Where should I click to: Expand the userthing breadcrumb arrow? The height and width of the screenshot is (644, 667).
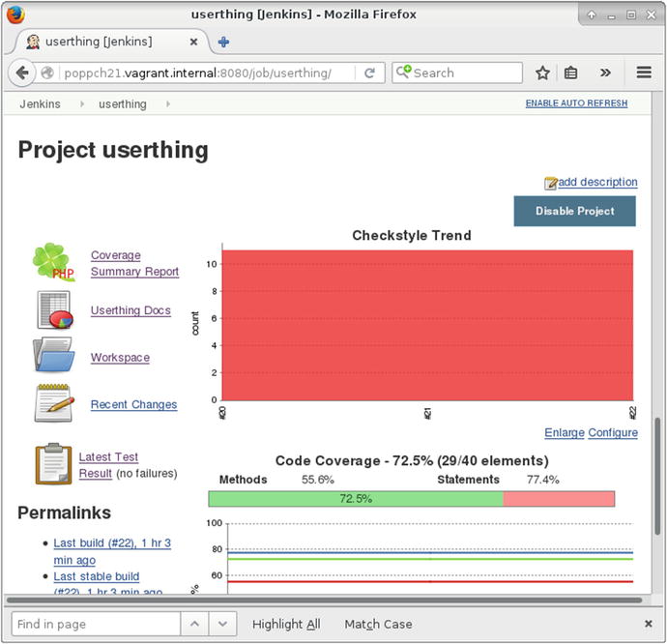[168, 103]
